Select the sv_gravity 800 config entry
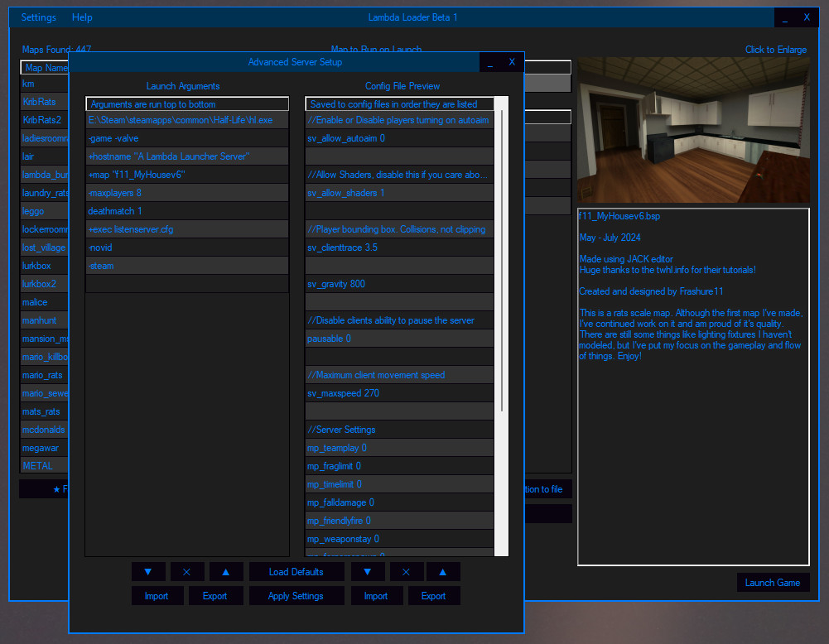Viewport: 829px width, 644px height. pyautogui.click(x=399, y=283)
